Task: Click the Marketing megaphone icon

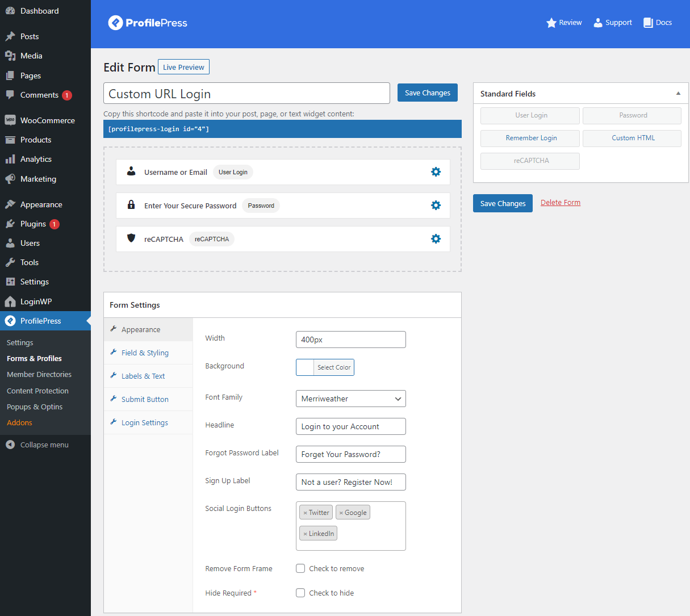Action: tap(10, 179)
